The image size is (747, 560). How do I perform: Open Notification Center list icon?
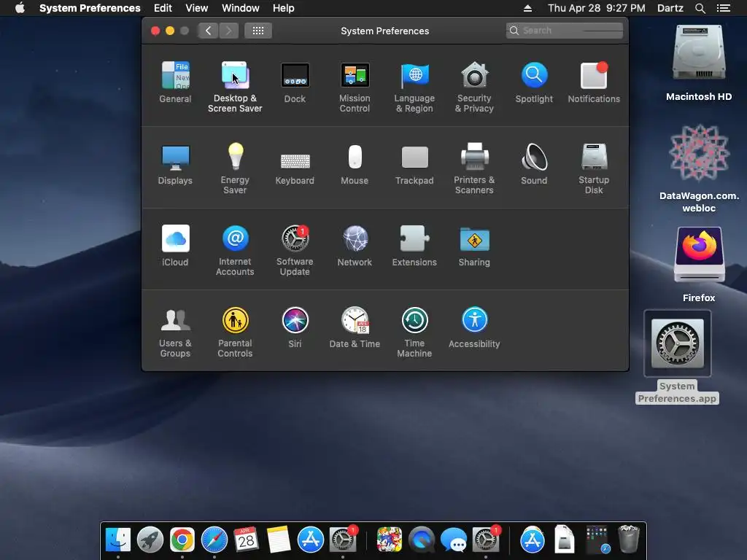[x=724, y=8]
